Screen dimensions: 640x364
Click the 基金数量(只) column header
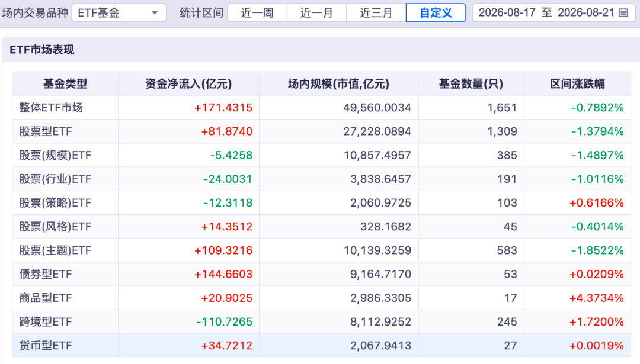[x=471, y=84]
